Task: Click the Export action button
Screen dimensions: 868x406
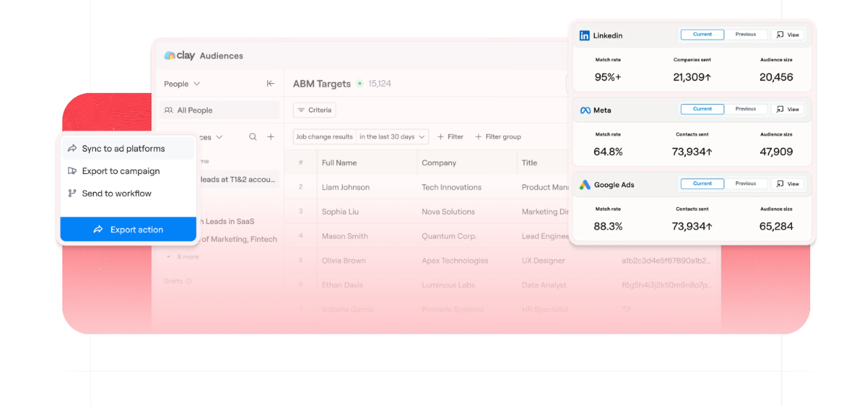Action: 128,229
